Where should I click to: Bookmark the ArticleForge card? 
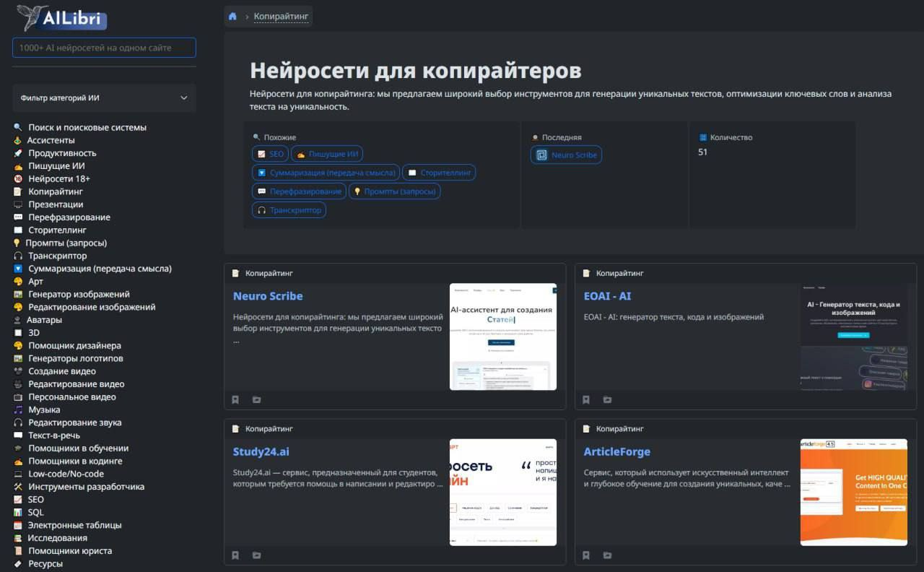(586, 555)
